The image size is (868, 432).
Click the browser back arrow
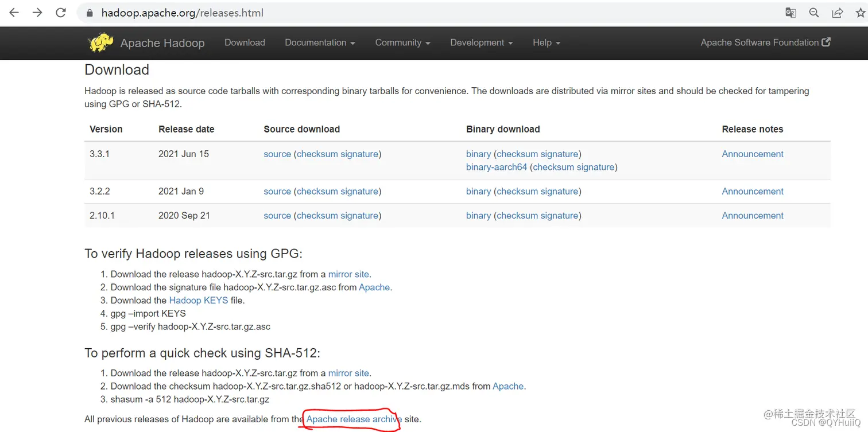[14, 13]
